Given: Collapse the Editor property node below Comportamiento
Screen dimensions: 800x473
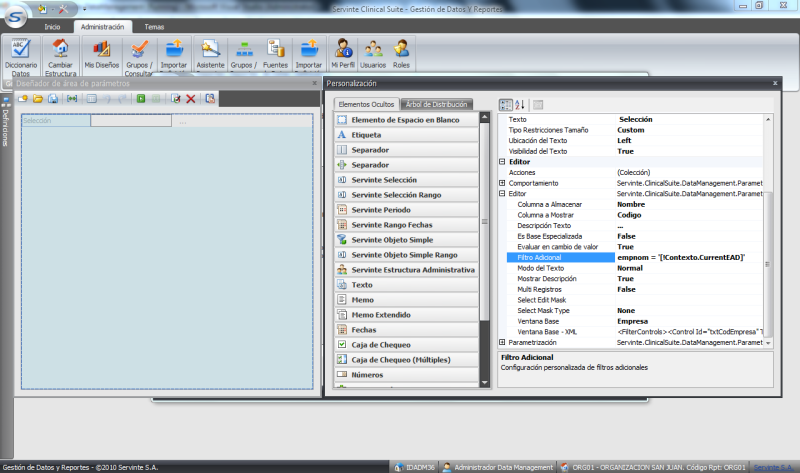Looking at the screenshot, I should [x=502, y=194].
